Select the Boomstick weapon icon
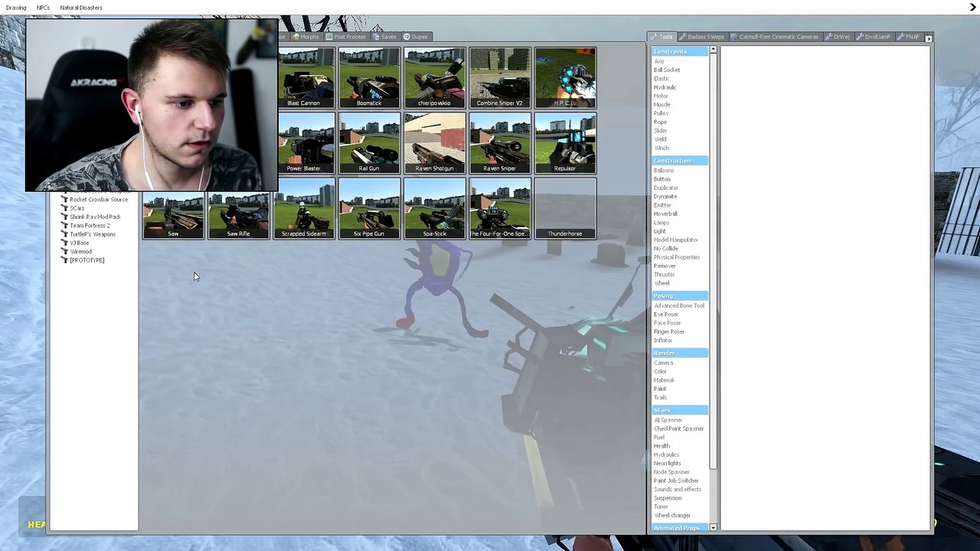Screen dimensions: 980x551 pos(369,77)
